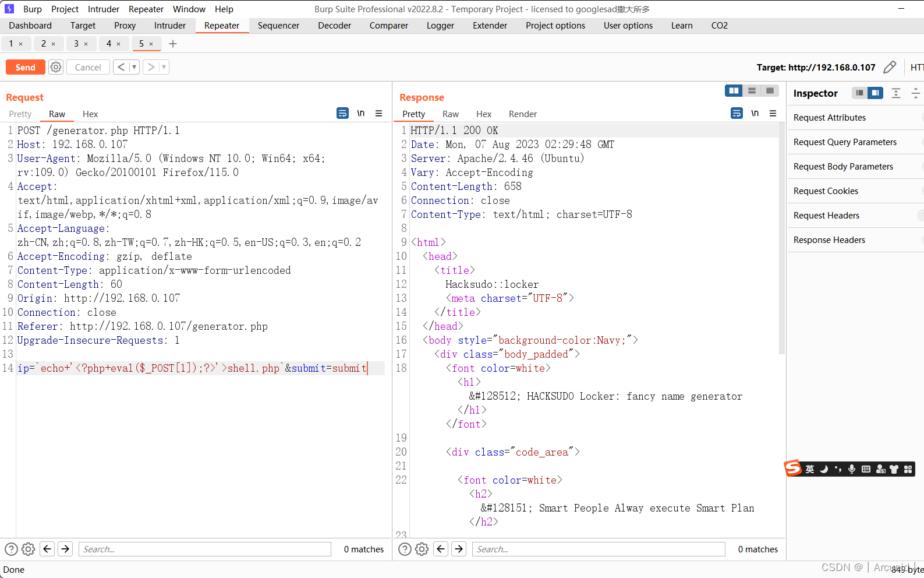Open the Intruder menu in menu bar

(104, 9)
